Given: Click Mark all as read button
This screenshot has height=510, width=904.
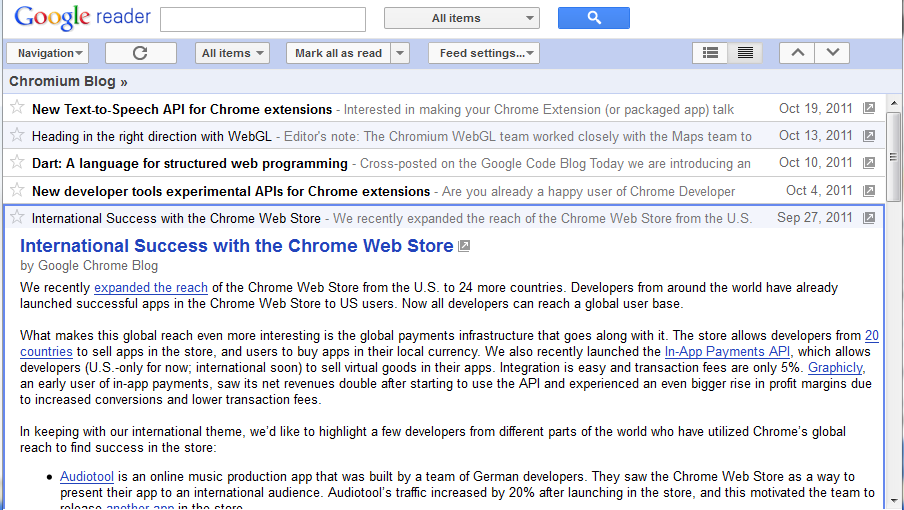Looking at the screenshot, I should click(x=338, y=53).
